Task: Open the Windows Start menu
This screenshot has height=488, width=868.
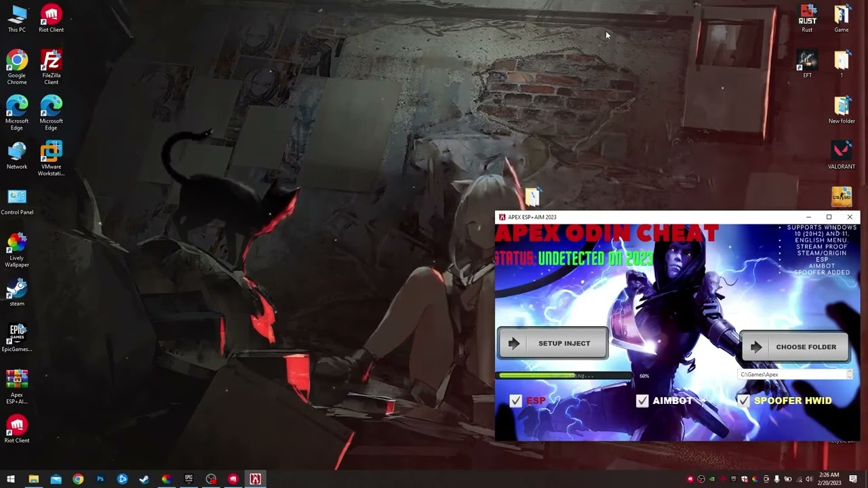Action: (11, 479)
